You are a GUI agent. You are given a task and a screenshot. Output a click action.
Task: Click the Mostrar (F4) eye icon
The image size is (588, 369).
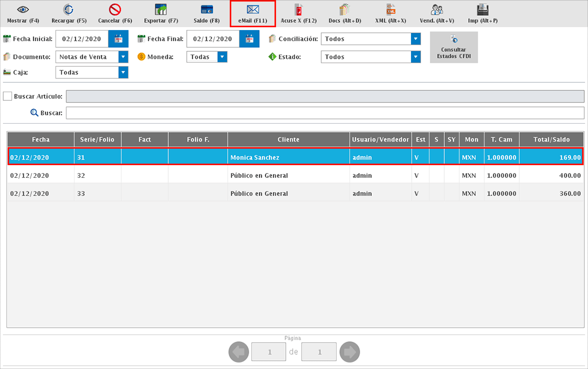coord(23,10)
